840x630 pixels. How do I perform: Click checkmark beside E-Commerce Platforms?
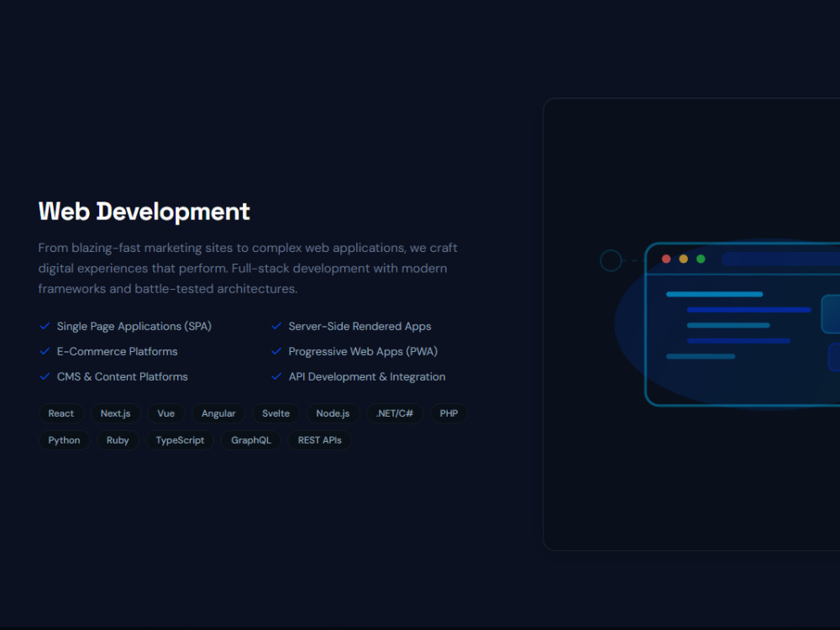[45, 351]
